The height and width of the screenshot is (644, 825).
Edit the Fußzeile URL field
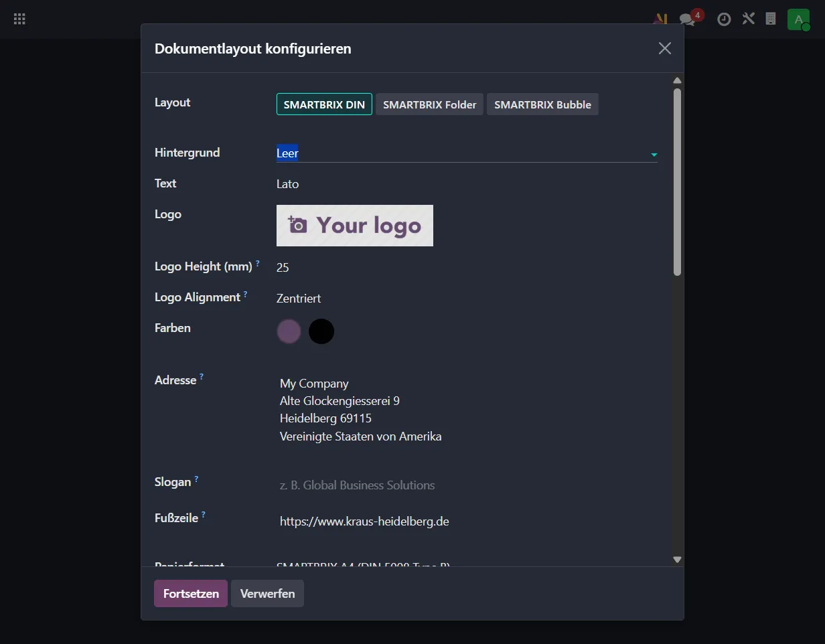(x=467, y=521)
